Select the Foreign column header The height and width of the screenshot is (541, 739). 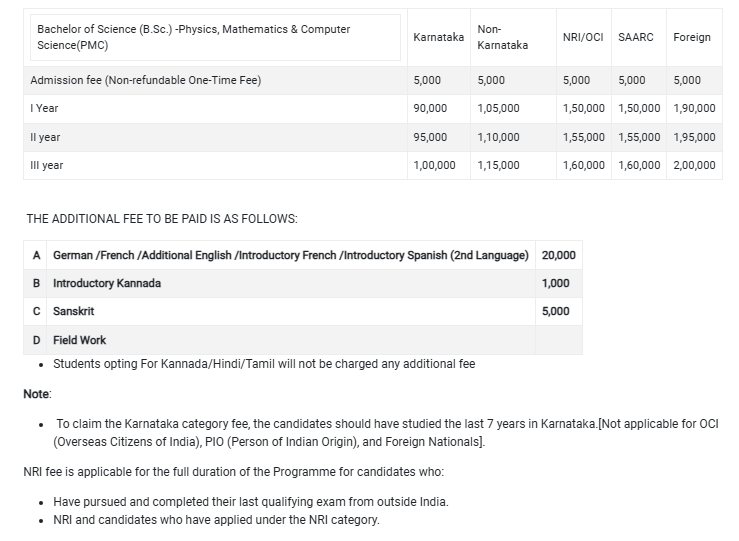click(692, 37)
